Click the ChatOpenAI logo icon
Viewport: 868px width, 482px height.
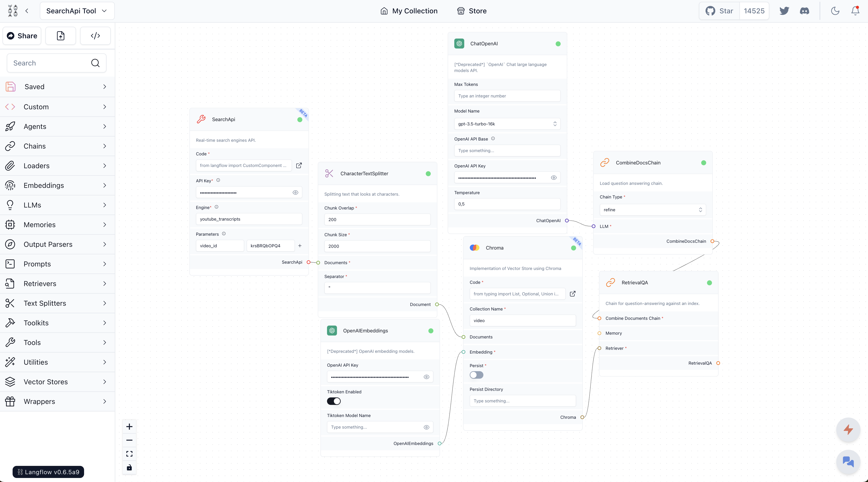pos(459,44)
